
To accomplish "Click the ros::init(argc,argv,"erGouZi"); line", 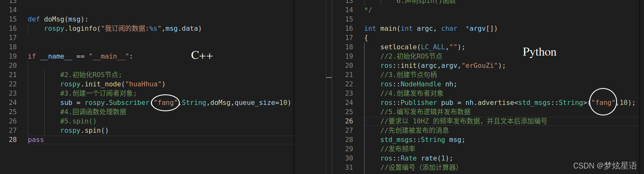I will pos(443,65).
